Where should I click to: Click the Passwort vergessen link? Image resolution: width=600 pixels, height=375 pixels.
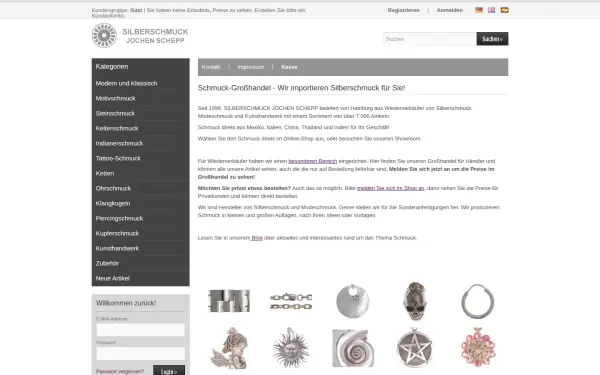120,372
